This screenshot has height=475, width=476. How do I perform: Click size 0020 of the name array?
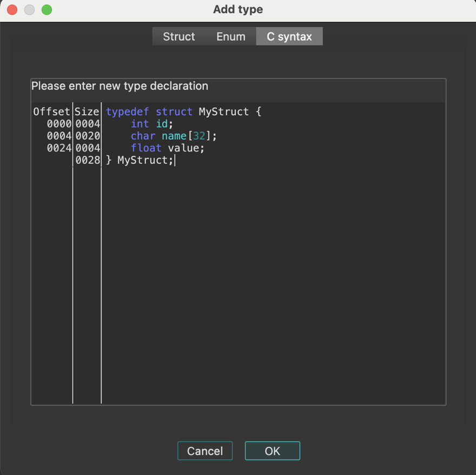point(88,136)
